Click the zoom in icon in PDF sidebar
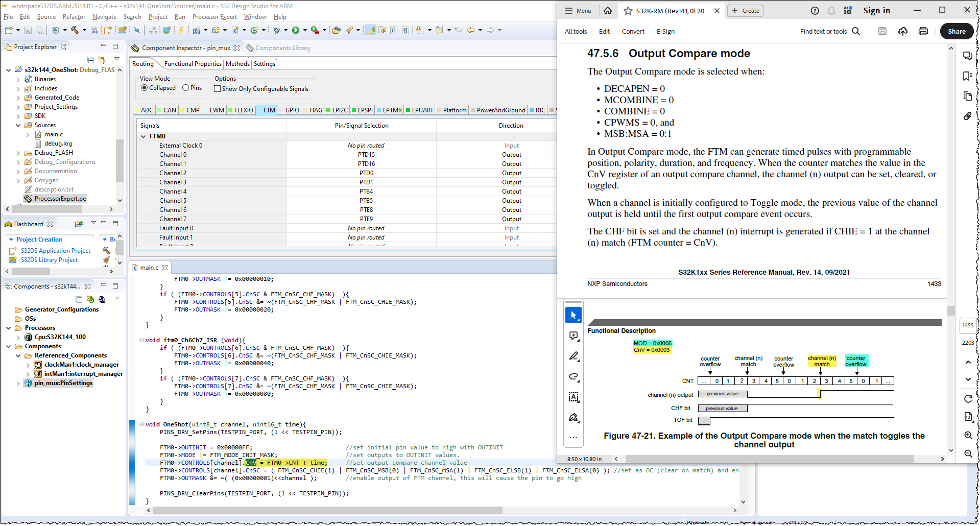Image resolution: width=980 pixels, height=526 pixels. (x=968, y=435)
